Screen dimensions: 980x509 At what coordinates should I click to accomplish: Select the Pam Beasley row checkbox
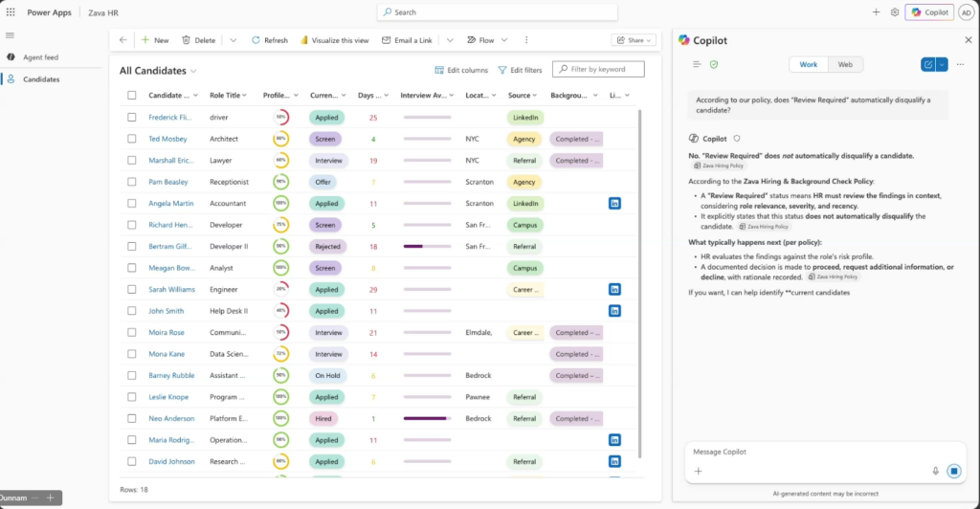(132, 182)
